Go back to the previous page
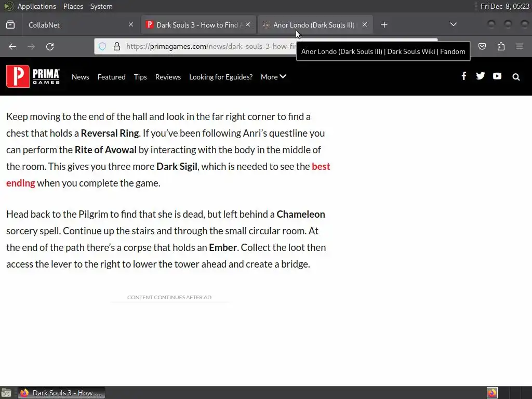 tap(12, 46)
